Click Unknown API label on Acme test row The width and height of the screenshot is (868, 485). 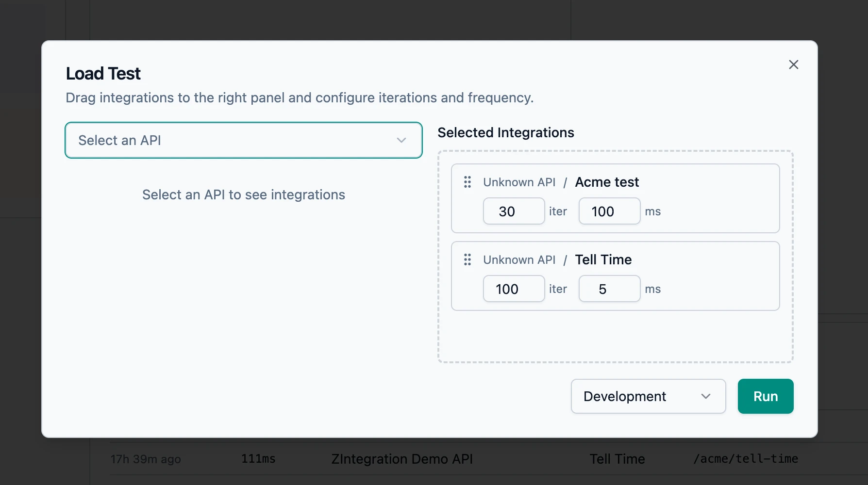point(519,182)
